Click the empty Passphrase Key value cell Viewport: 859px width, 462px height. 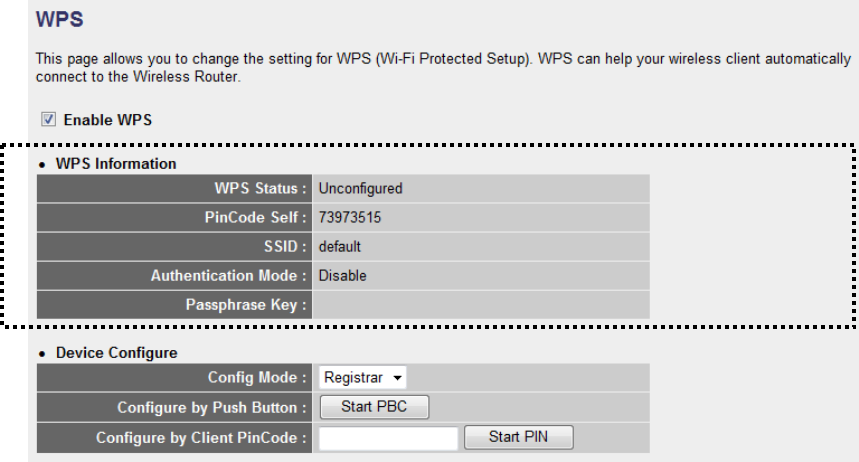[480, 304]
